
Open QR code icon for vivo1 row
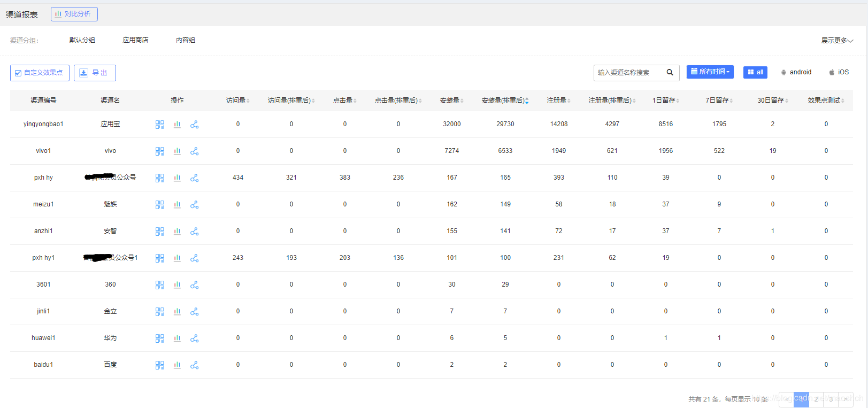(159, 151)
